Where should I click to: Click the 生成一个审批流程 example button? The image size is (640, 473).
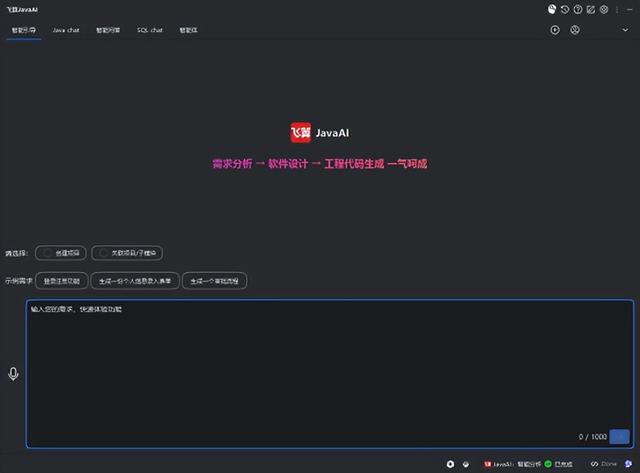(x=214, y=281)
